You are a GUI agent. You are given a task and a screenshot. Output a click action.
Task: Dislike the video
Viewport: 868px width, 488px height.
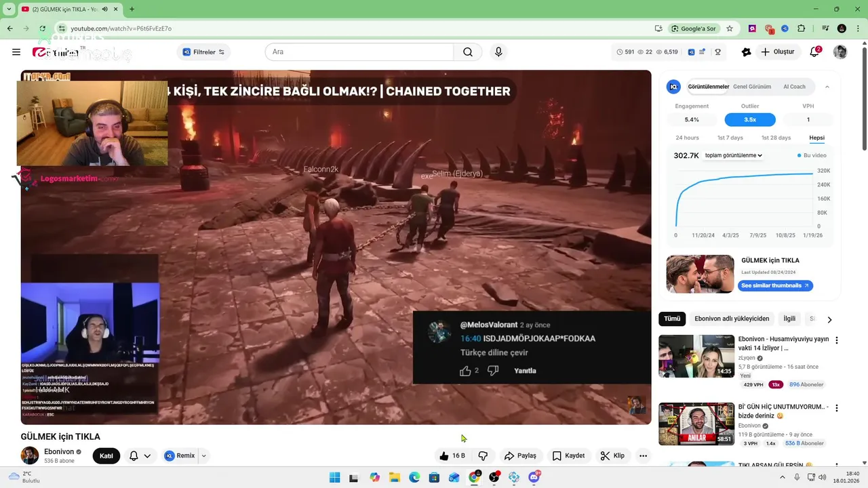coord(483,456)
